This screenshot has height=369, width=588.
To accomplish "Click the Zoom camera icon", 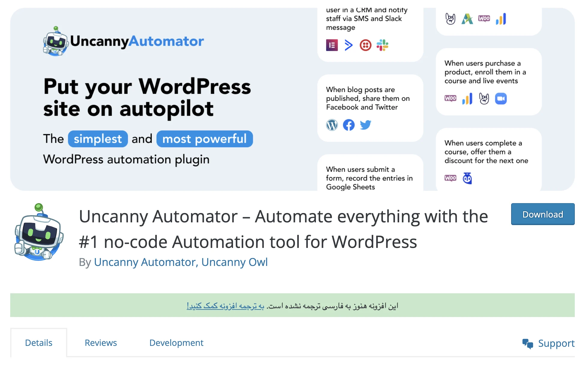I will (501, 99).
